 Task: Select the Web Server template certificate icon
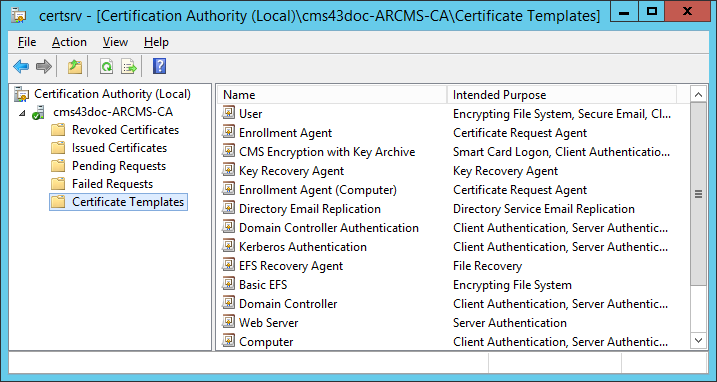point(228,322)
